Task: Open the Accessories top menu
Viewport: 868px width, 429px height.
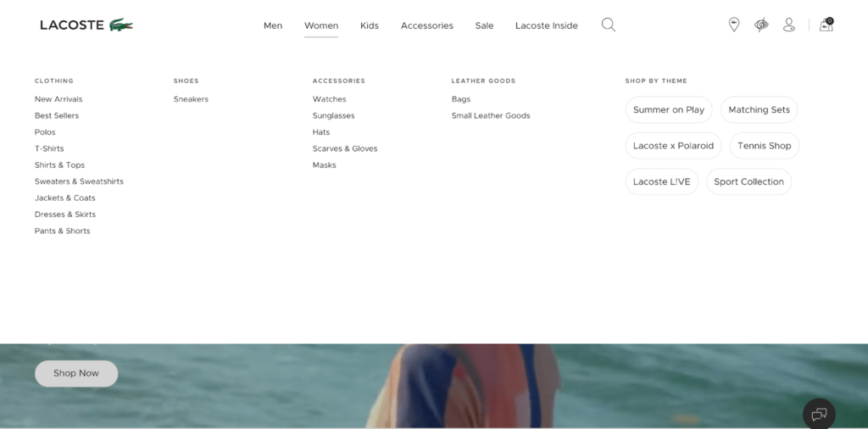Action: [427, 25]
